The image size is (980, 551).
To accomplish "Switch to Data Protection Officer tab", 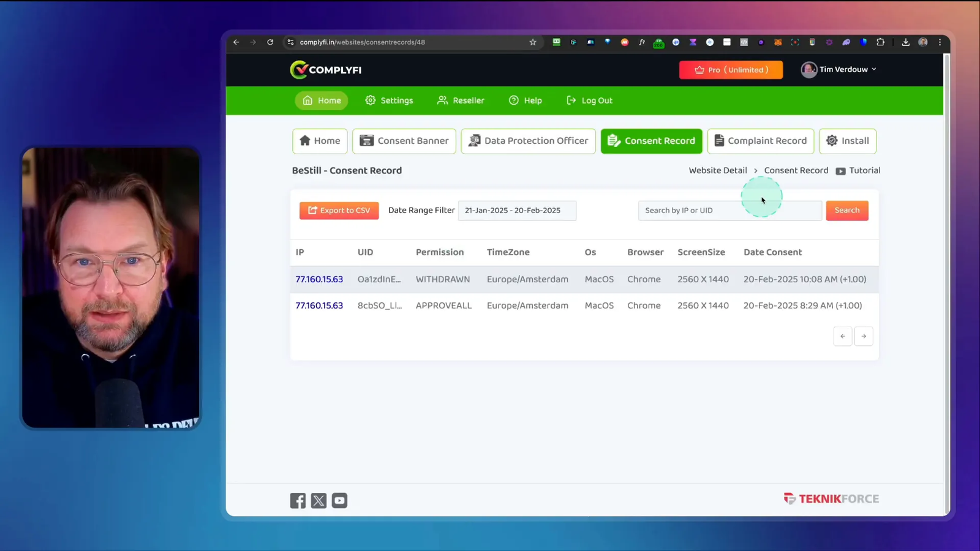I will tap(528, 141).
